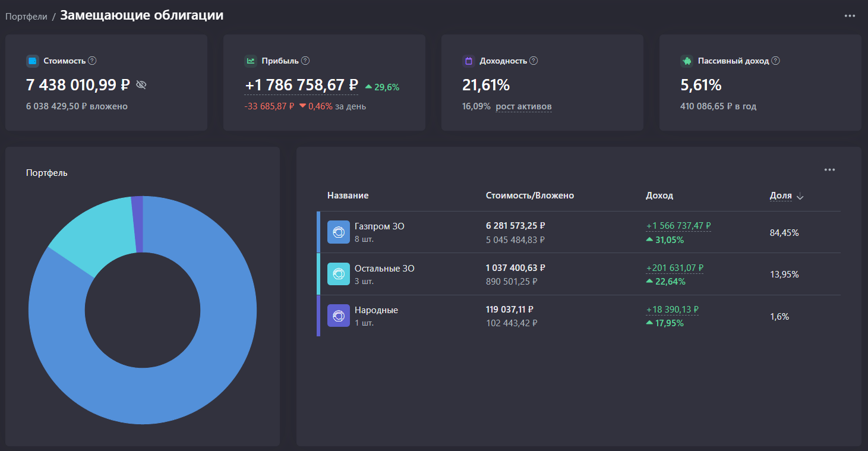
Task: Click the Газпром ЗО category icon
Action: pos(339,232)
